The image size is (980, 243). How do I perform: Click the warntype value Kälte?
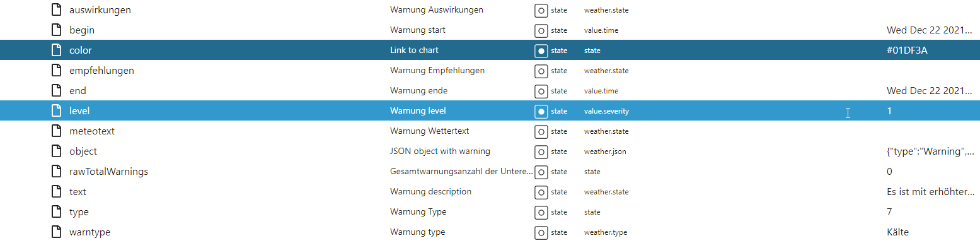[x=897, y=232]
